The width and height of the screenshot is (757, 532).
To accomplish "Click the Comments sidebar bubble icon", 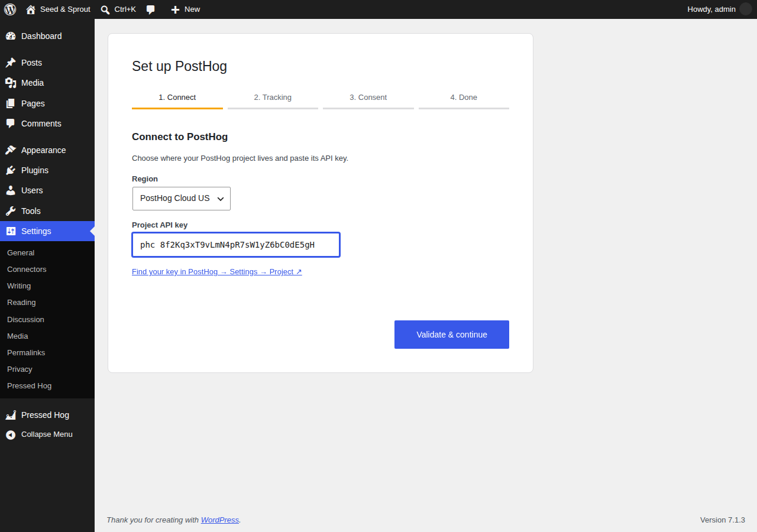I will (x=11, y=124).
